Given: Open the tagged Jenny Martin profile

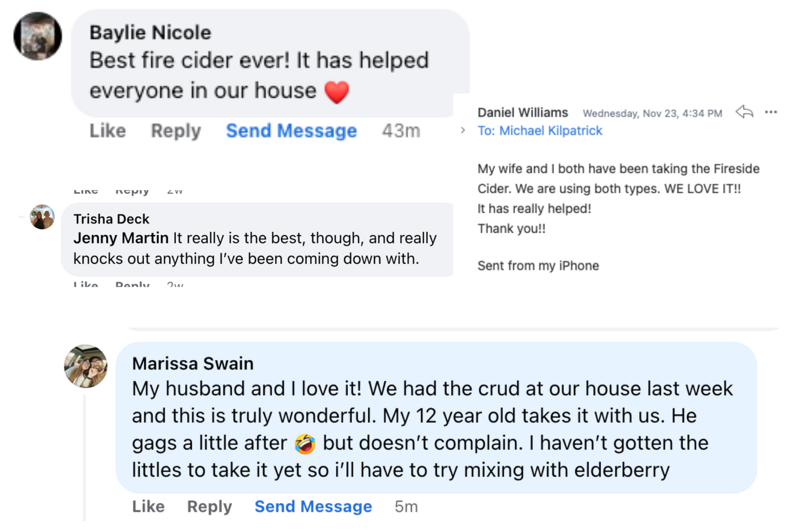Looking at the screenshot, I should click(x=121, y=238).
